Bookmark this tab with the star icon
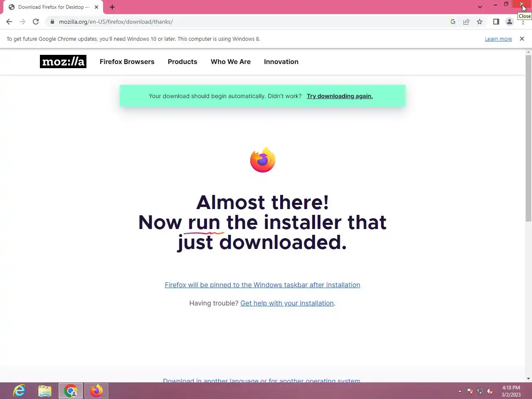 [480, 22]
